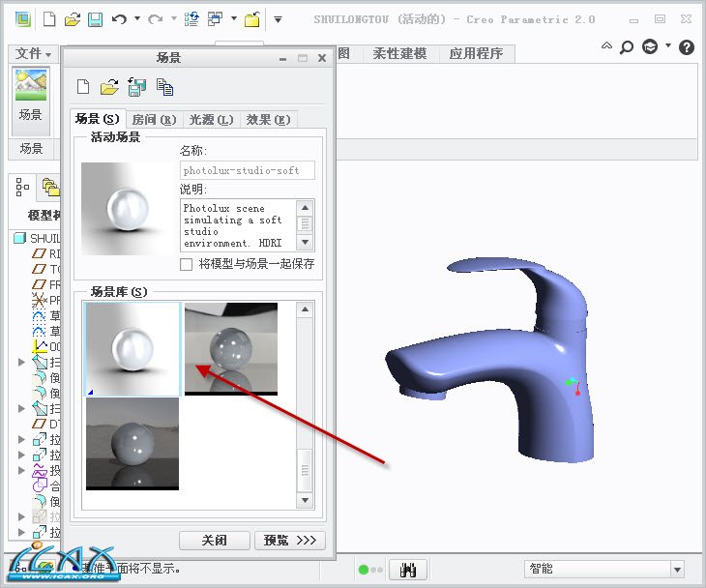The height and width of the screenshot is (588, 706).
Task: Click the Windows switch icon in the toolbar
Action: 216,19
